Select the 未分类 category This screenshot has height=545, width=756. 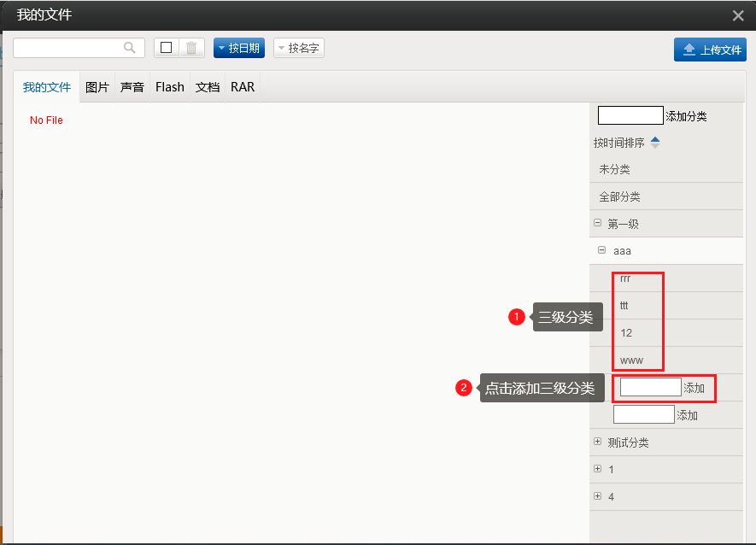click(x=614, y=169)
